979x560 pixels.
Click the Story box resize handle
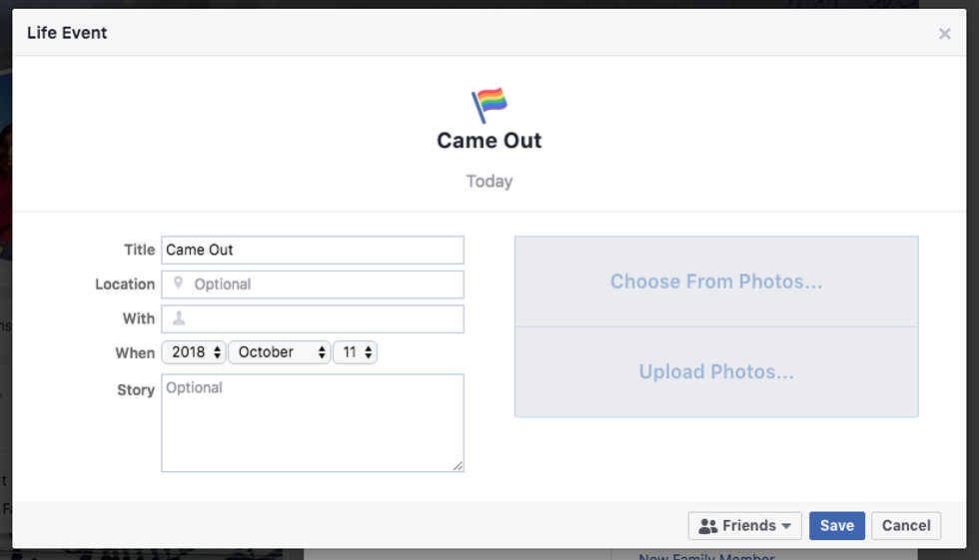pos(459,466)
